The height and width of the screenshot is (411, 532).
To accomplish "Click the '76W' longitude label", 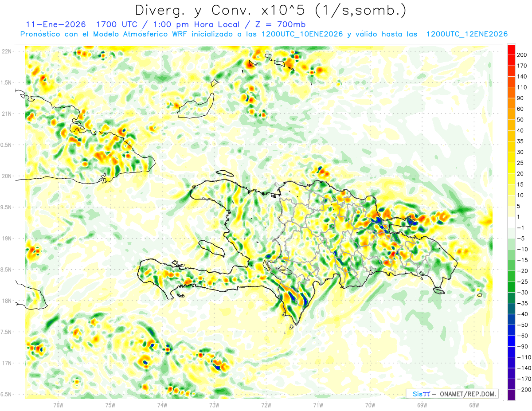I will (58, 405).
